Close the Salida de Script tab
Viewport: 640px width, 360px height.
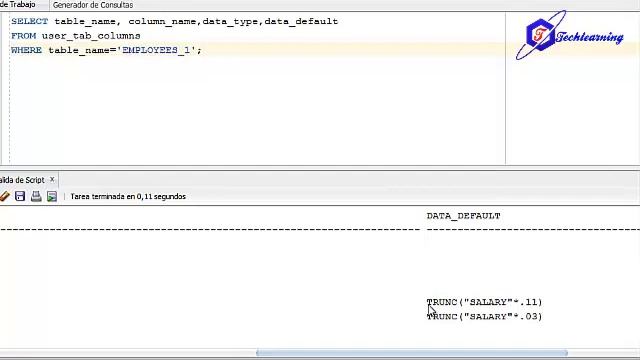click(x=52, y=180)
